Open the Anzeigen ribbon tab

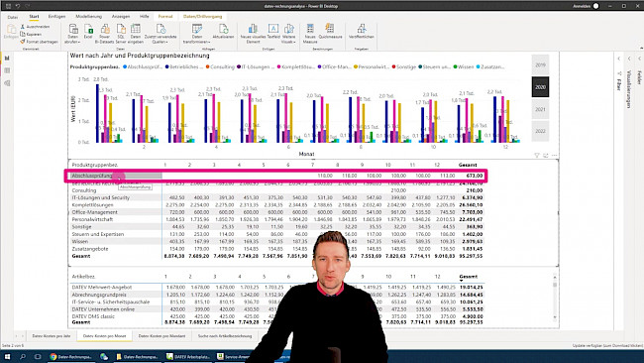click(121, 17)
